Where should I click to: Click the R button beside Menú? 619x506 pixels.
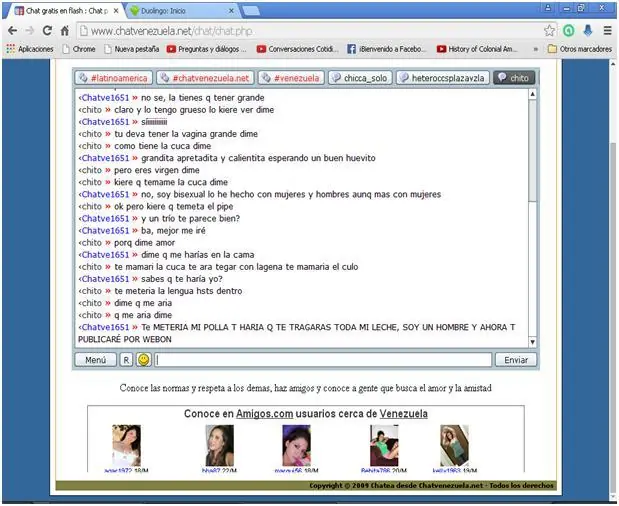(x=126, y=360)
